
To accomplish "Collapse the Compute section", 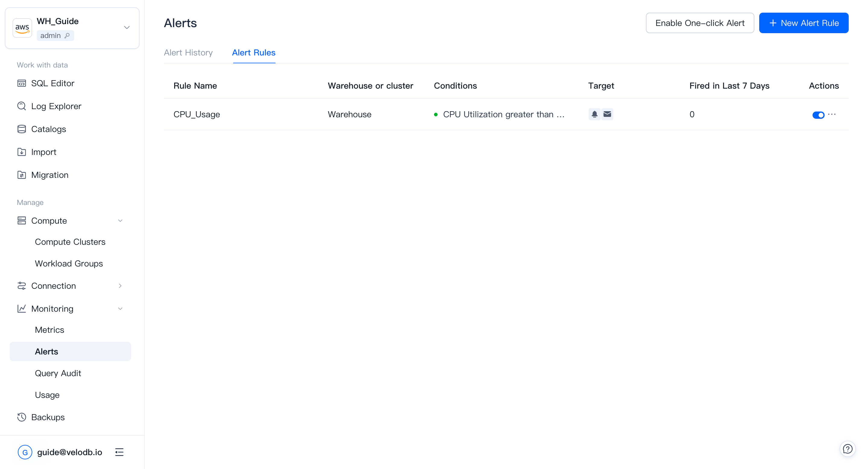I will (x=120, y=220).
